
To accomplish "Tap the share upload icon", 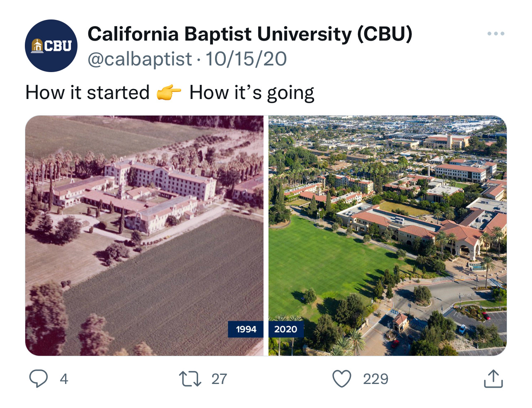I will click(493, 379).
